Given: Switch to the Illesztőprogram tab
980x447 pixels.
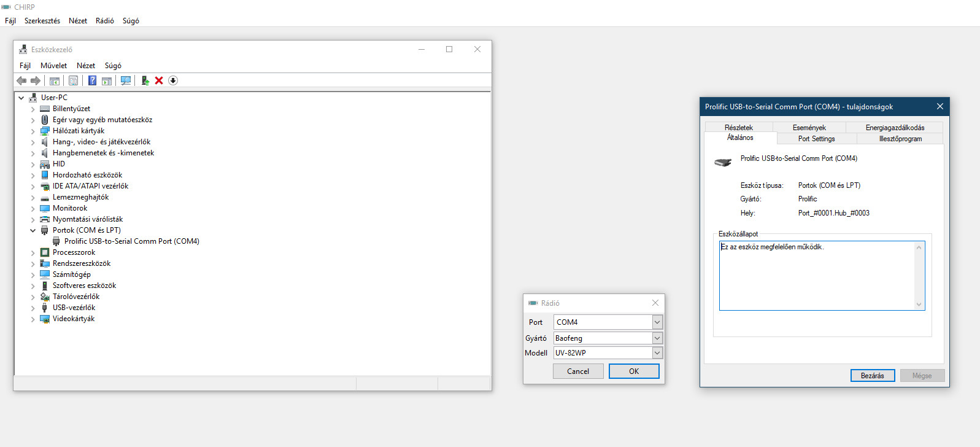Looking at the screenshot, I should 900,139.
